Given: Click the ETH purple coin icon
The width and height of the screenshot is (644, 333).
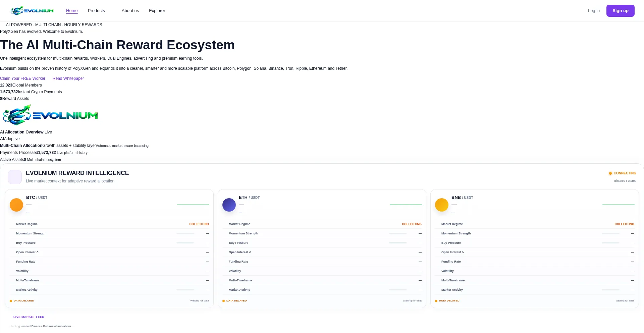Looking at the screenshot, I should (229, 205).
